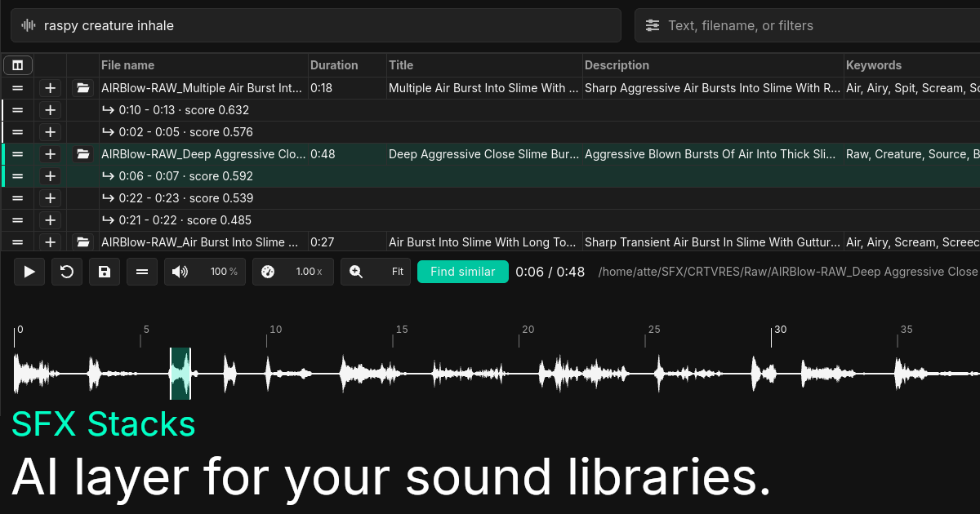Add the 0:02 - 0:05 segment with its plus button
This screenshot has height=514, width=980.
[x=50, y=132]
